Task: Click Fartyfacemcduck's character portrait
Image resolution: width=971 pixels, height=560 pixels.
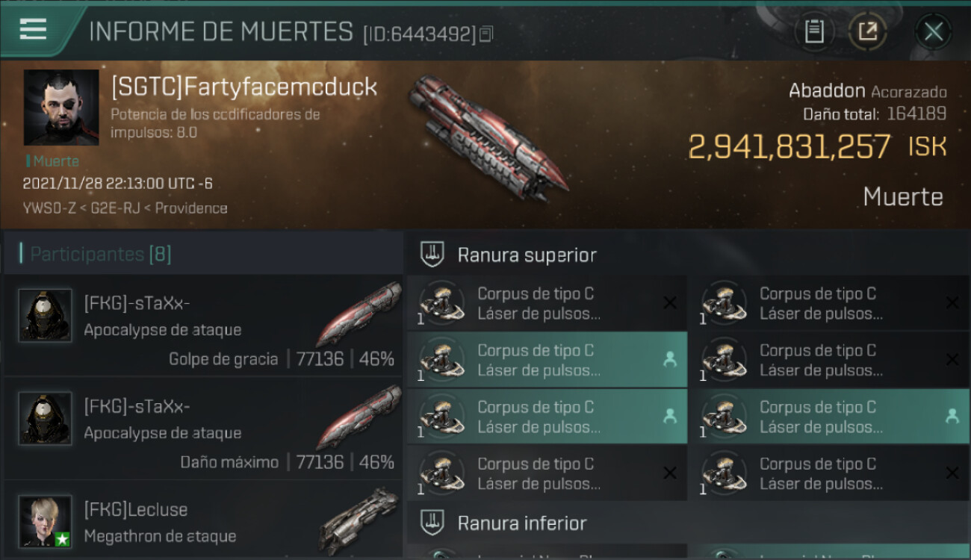Action: 61,108
